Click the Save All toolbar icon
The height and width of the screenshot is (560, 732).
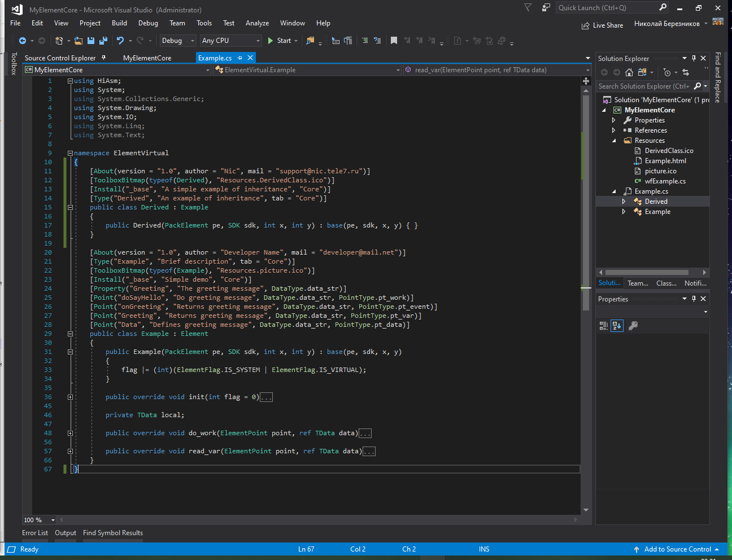103,41
